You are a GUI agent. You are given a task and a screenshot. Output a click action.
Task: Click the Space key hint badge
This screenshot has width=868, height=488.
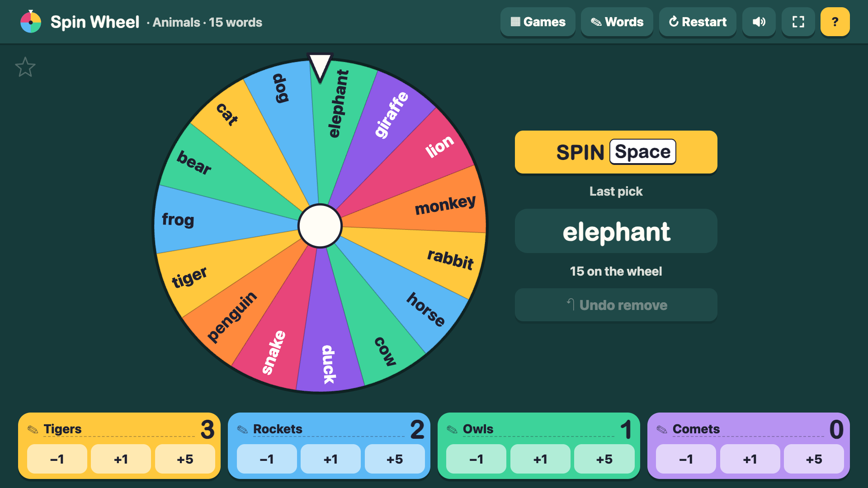tap(642, 152)
